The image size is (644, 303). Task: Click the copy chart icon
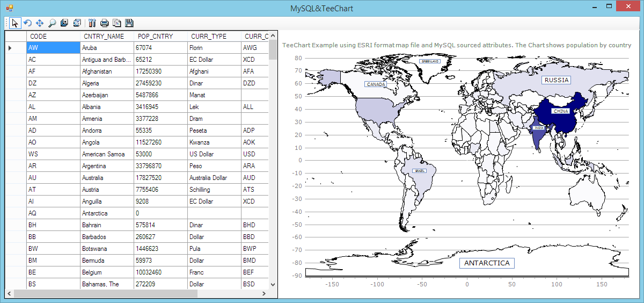(x=116, y=23)
